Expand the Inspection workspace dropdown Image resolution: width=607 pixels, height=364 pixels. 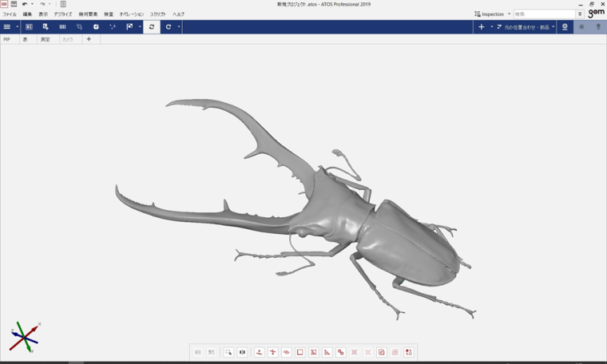tap(509, 14)
